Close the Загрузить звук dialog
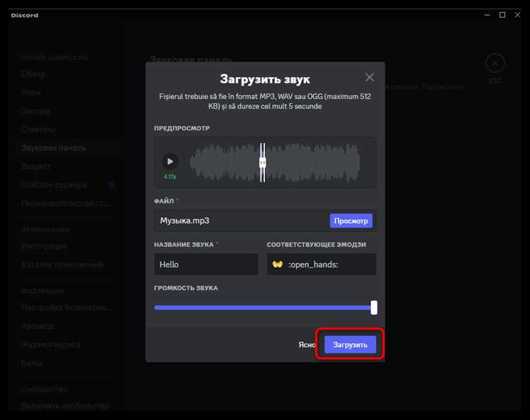Screen dimensions: 530x420 (x=370, y=78)
